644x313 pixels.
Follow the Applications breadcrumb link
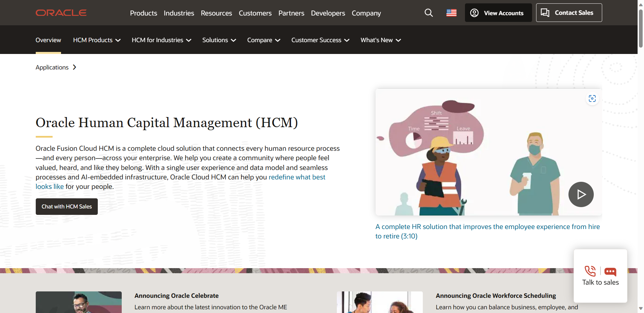click(x=52, y=67)
